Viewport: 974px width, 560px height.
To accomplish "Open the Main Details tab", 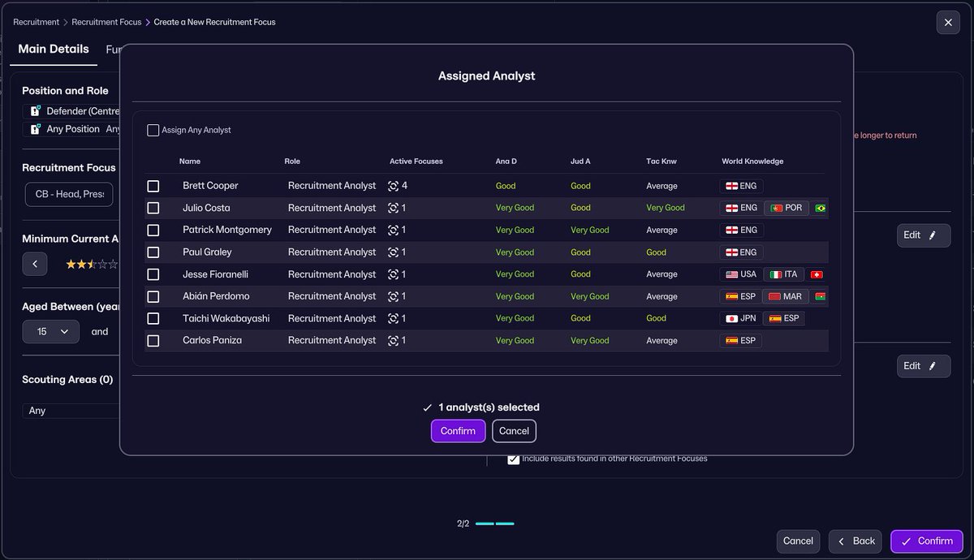I will point(54,50).
